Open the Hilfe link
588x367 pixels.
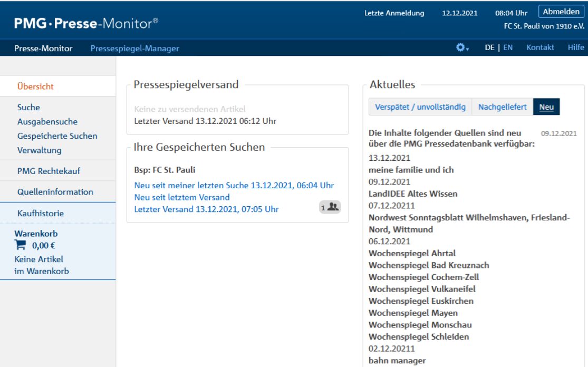tap(576, 47)
